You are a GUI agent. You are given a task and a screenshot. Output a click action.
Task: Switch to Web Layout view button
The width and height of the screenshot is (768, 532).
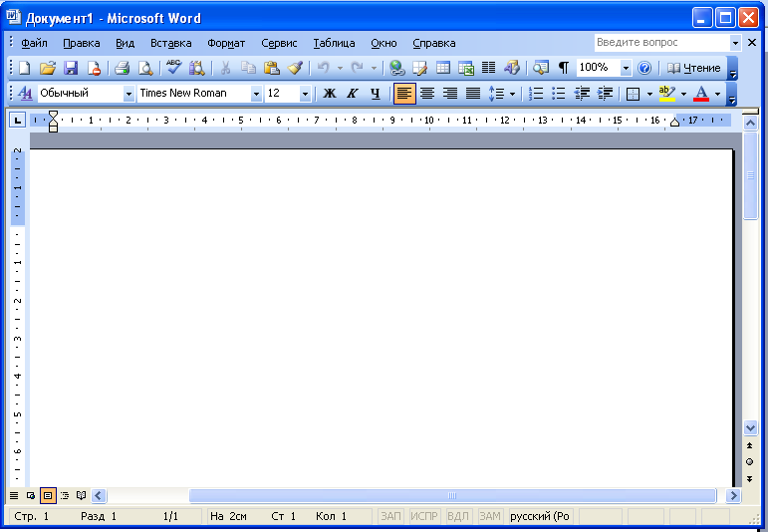click(x=31, y=495)
